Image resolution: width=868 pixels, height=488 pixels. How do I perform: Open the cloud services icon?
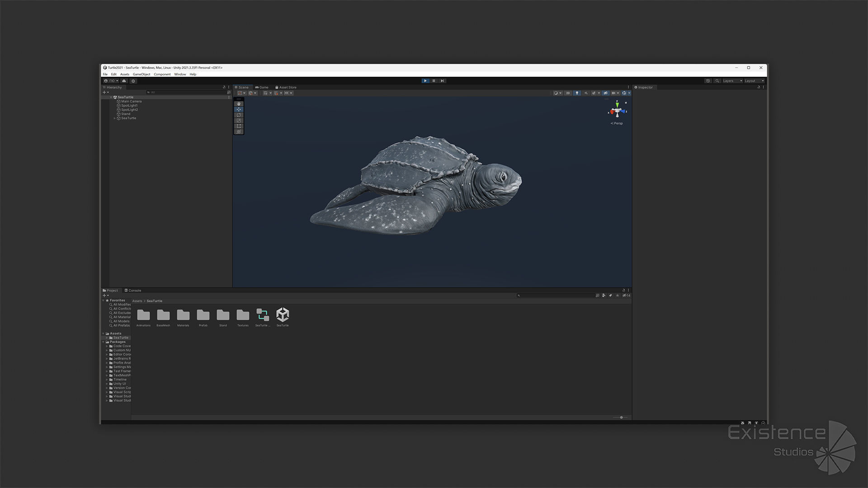click(124, 81)
